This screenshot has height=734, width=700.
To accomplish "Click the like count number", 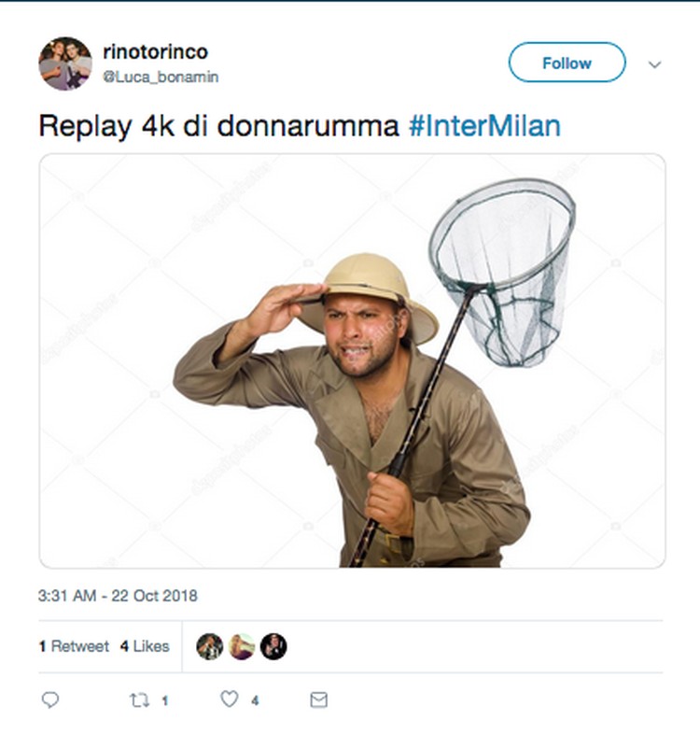I will coord(255,700).
